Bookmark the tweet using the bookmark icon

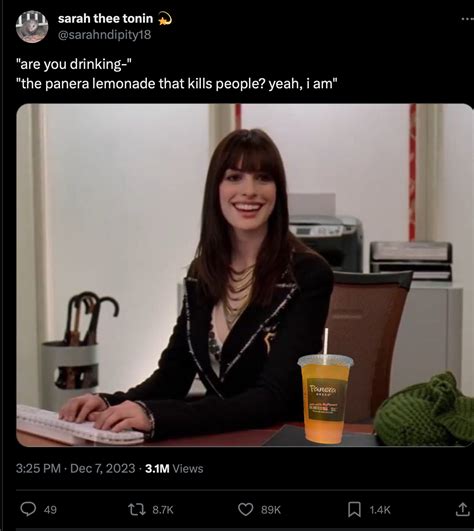tap(354, 509)
